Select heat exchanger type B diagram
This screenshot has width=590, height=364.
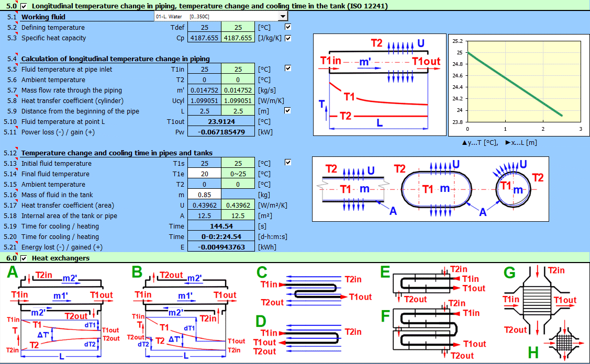coord(186,313)
